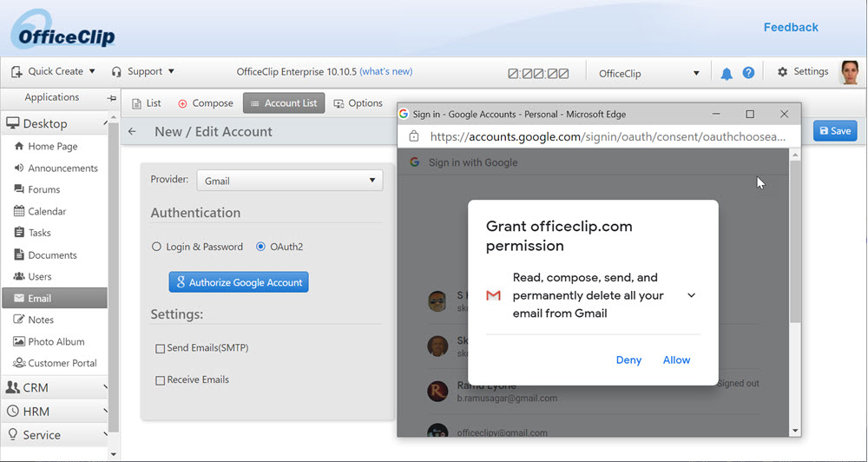The image size is (868, 462).
Task: Open the Support dropdown
Action: coord(143,71)
